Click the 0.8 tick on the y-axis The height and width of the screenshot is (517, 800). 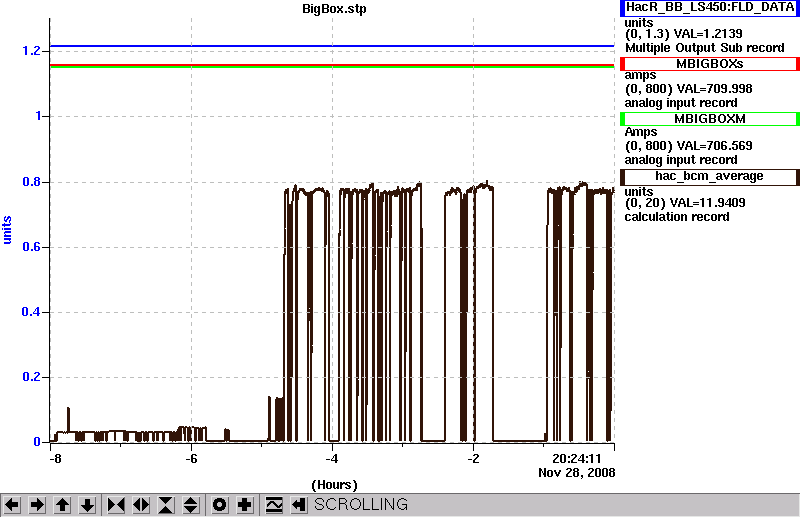tap(31, 182)
